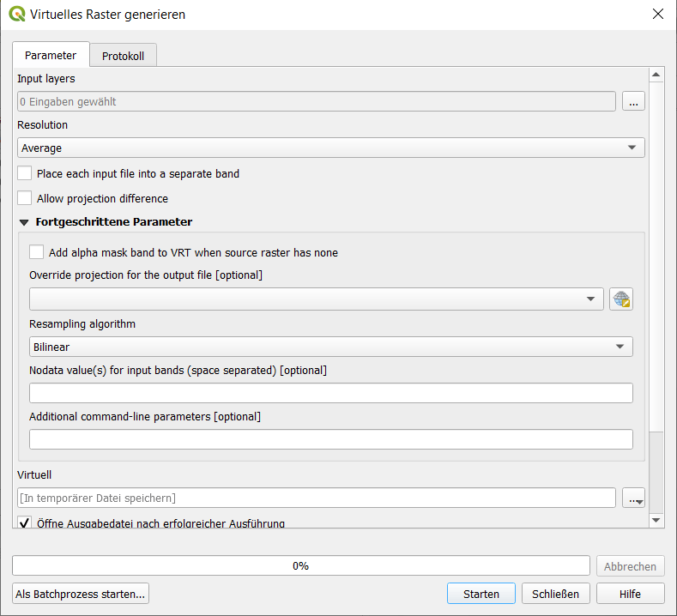Click the Virtuell output browse button
The width and height of the screenshot is (677, 616).
tap(633, 498)
